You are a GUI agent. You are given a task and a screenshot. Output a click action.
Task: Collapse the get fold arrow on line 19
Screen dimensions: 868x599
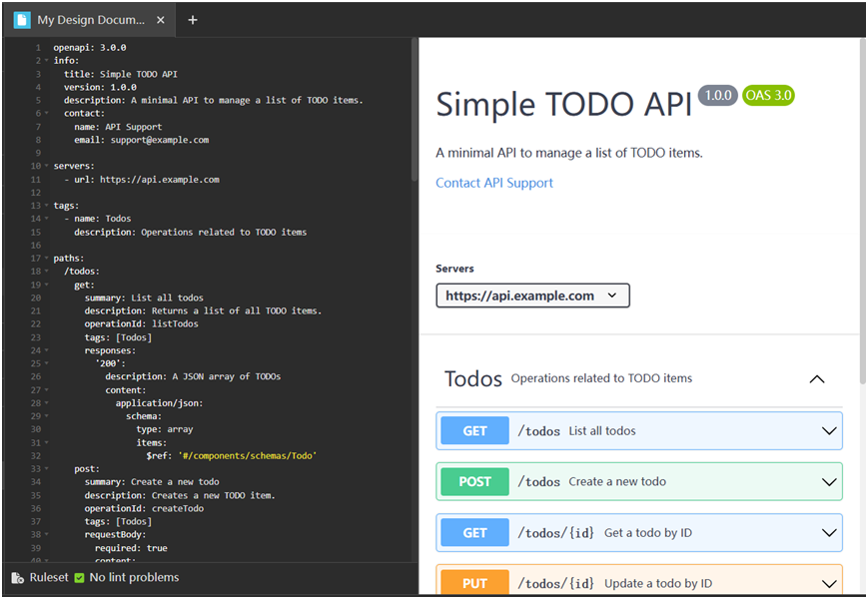(x=47, y=285)
